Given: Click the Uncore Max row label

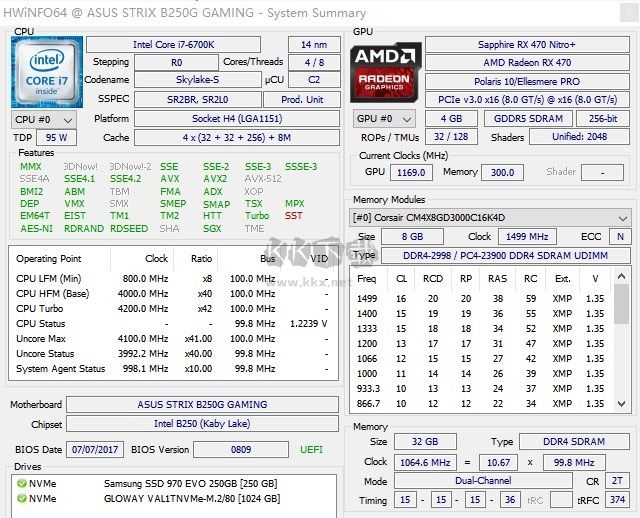Looking at the screenshot, I should (41, 339).
